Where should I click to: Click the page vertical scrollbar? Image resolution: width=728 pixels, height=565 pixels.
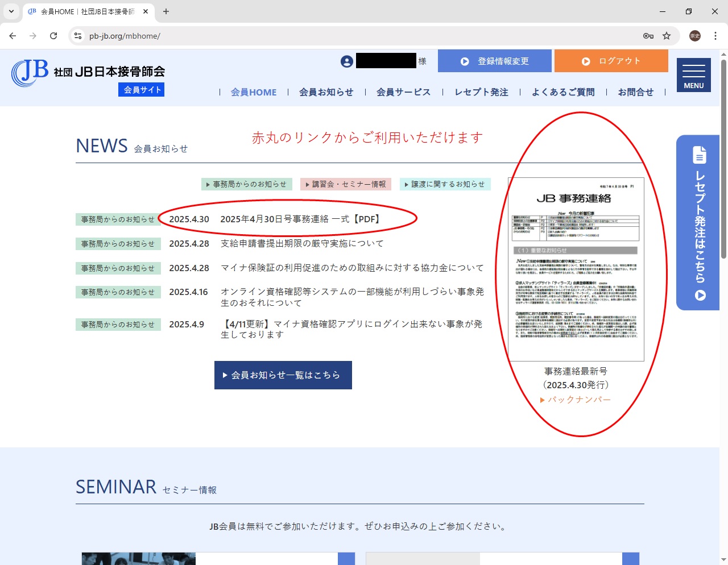(x=723, y=159)
